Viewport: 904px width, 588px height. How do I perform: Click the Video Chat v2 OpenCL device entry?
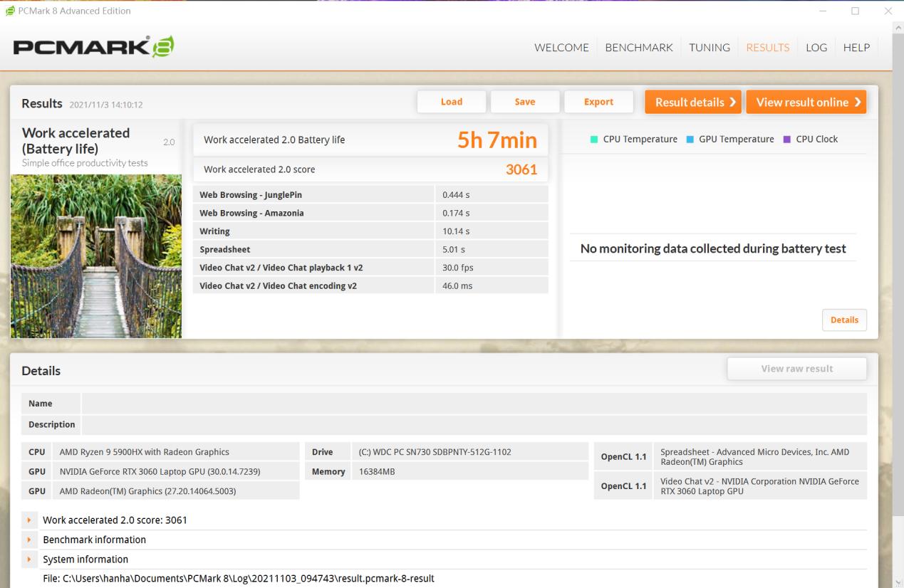(x=760, y=486)
